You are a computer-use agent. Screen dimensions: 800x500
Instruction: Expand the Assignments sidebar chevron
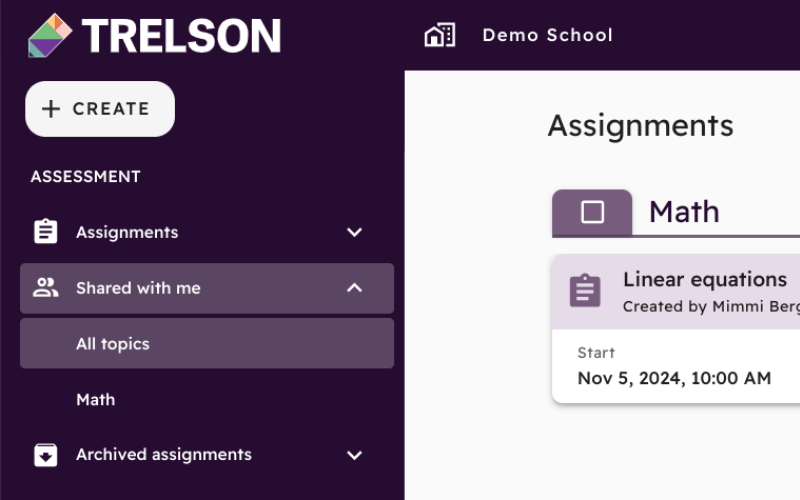point(354,232)
